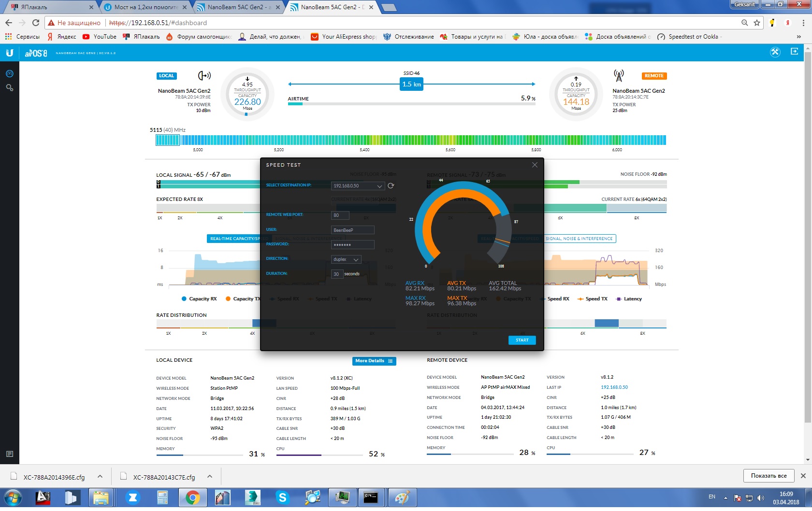This screenshot has height=511, width=812.
Task: Open the tools wrench icon
Action: pos(775,52)
